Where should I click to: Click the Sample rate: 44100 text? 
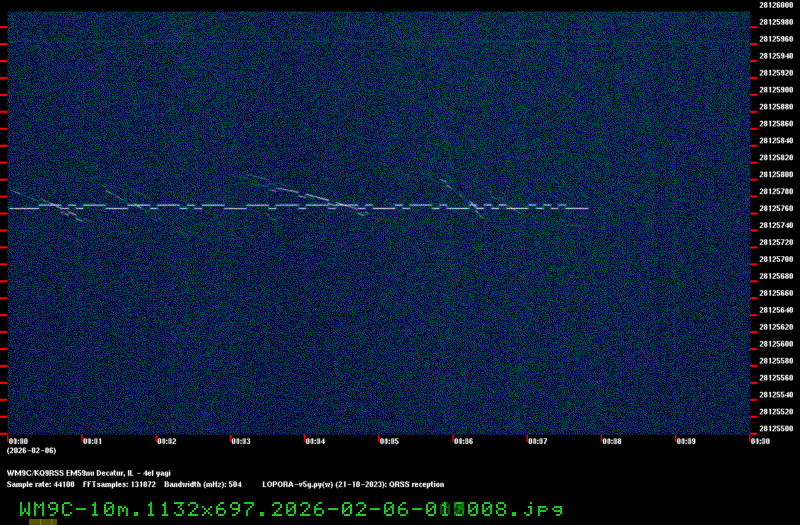[x=40, y=485]
